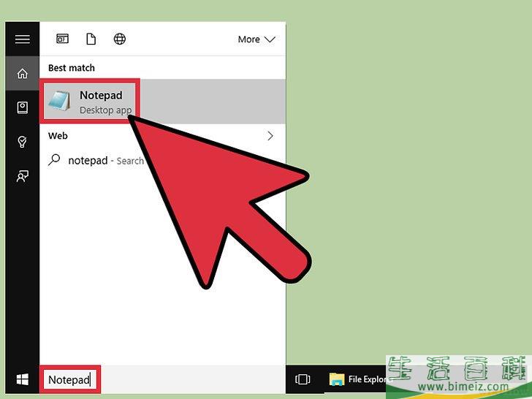
Task: Expand the hamburger menu in the sidebar
Action: click(22, 39)
